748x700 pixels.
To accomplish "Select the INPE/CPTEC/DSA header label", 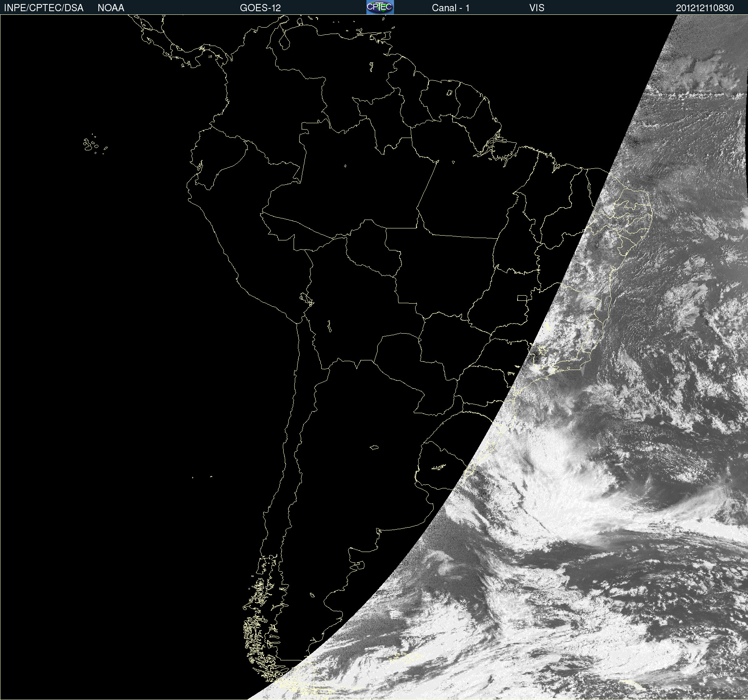I will (x=44, y=8).
